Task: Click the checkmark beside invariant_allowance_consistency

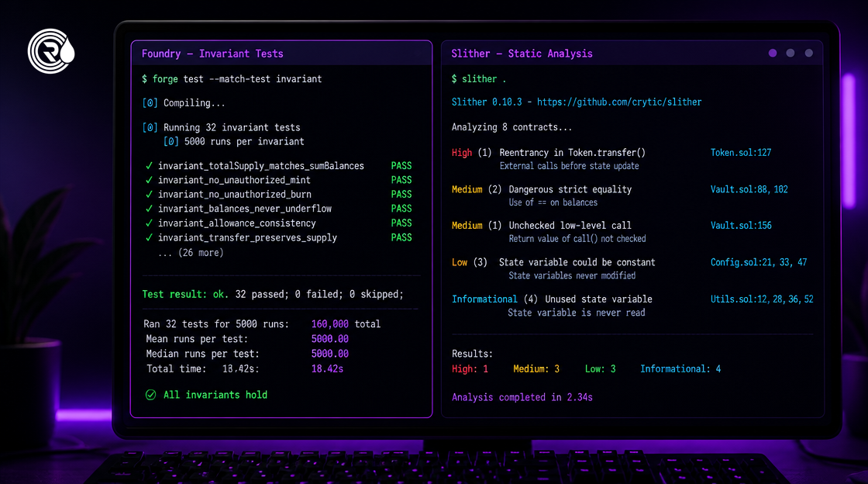Action: (149, 223)
